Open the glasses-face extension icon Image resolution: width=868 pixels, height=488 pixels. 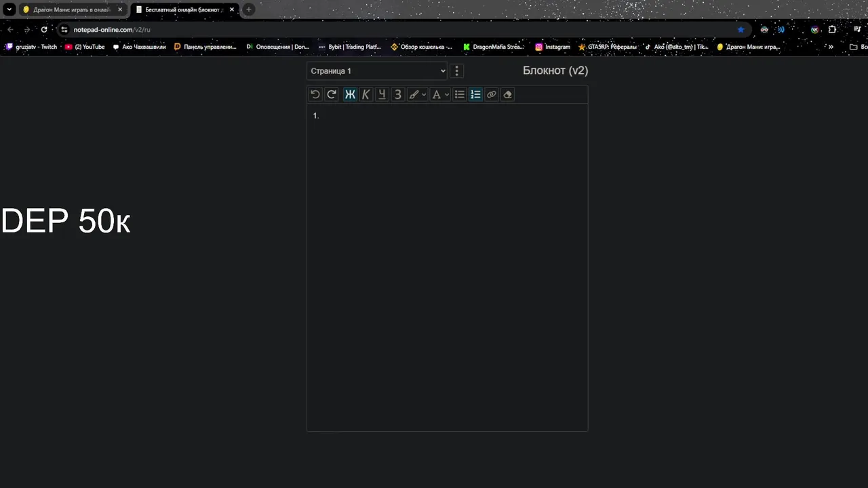point(764,30)
